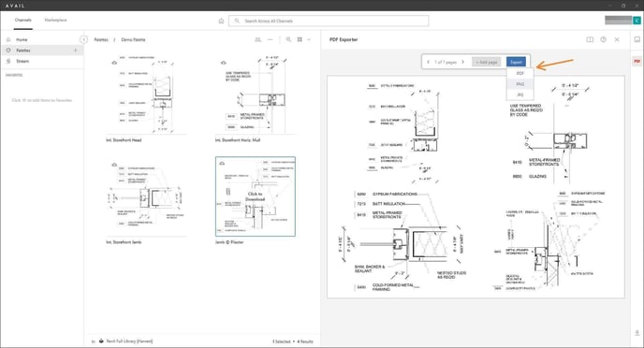
Task: Click the clock history icon in PDF Exporter
Action: 604,40
